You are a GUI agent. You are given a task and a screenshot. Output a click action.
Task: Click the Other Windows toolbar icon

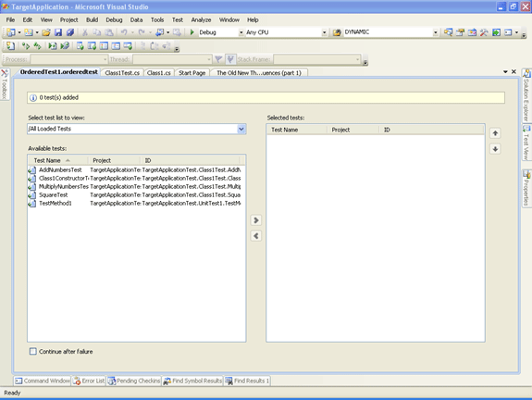coord(508,32)
